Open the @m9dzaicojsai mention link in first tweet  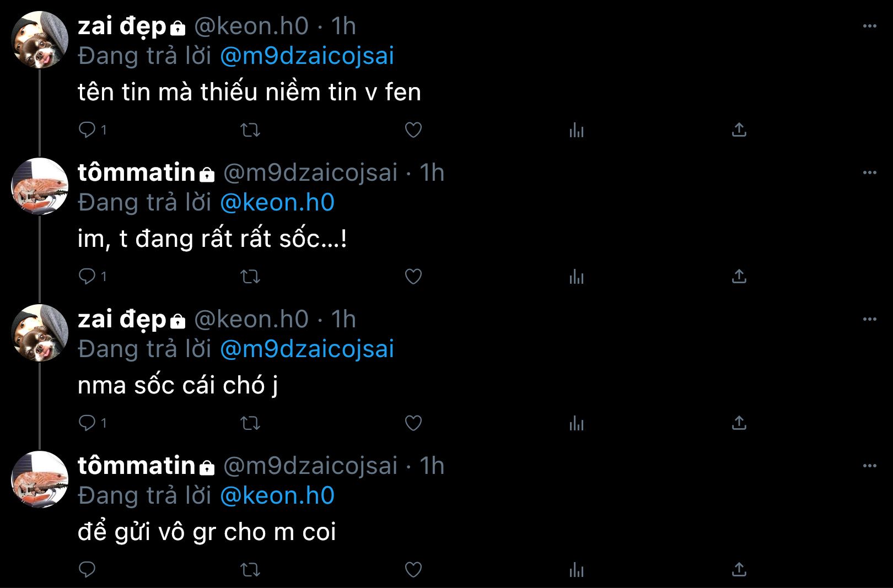(x=307, y=56)
